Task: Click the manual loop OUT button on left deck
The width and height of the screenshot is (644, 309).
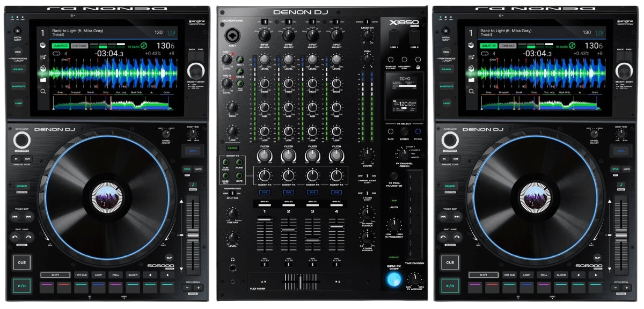Action: [27, 159]
